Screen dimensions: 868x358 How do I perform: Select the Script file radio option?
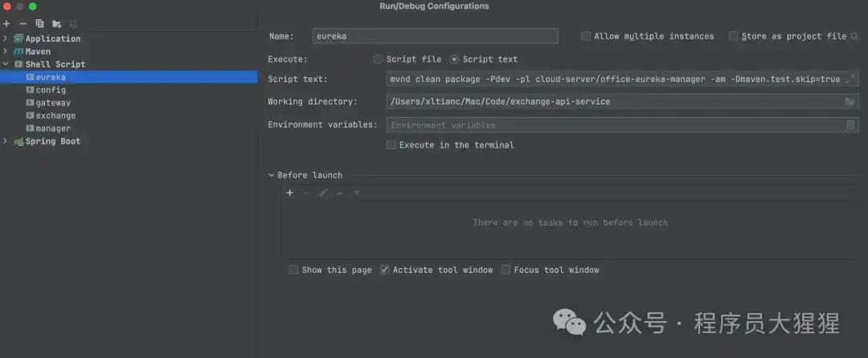378,59
